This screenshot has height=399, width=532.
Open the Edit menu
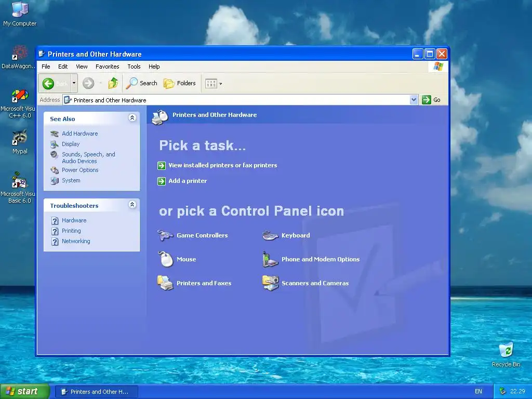(63, 66)
